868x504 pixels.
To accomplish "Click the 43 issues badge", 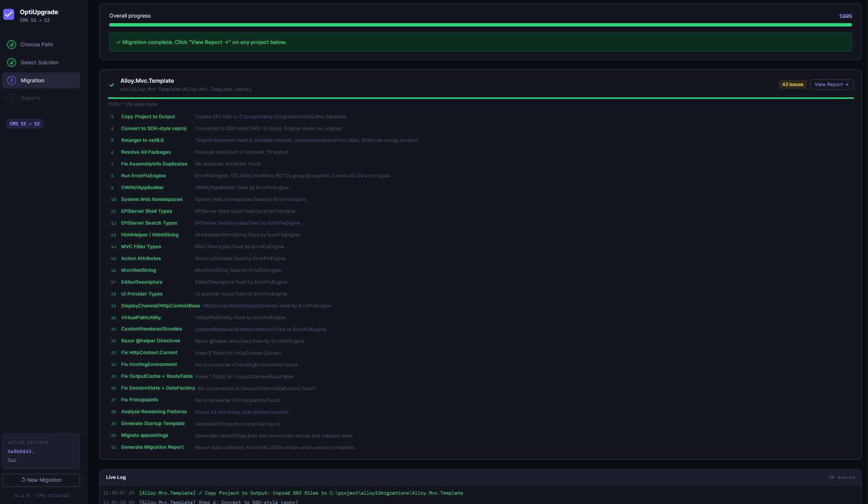I will [x=792, y=84].
